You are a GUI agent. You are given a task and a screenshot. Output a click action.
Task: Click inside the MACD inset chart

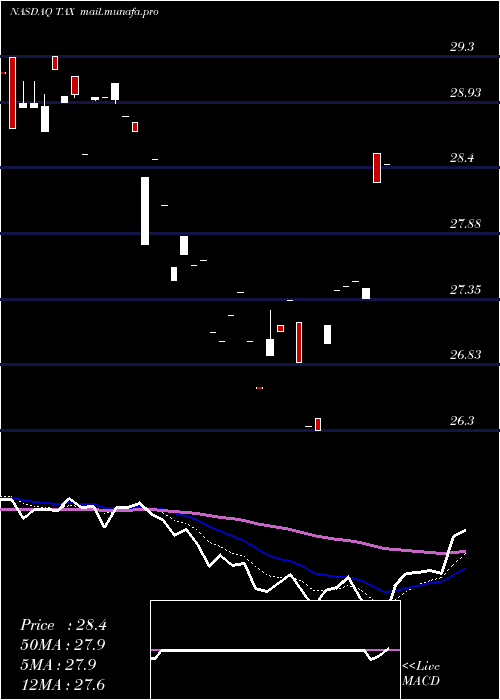click(x=275, y=650)
